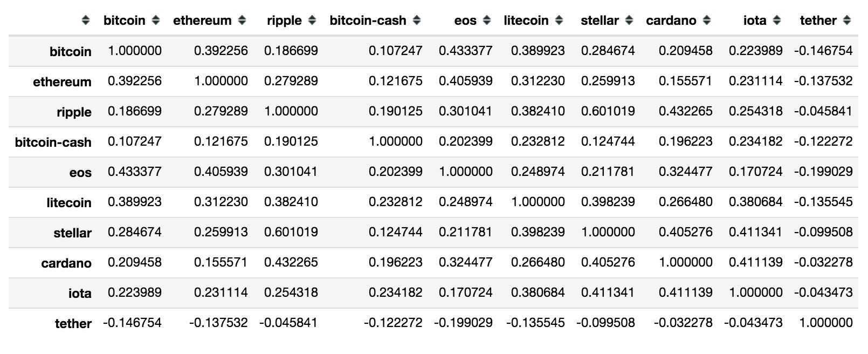This screenshot has height=354, width=868.
Task: Click the "tether" row header at the bottom
Action: [x=73, y=324]
